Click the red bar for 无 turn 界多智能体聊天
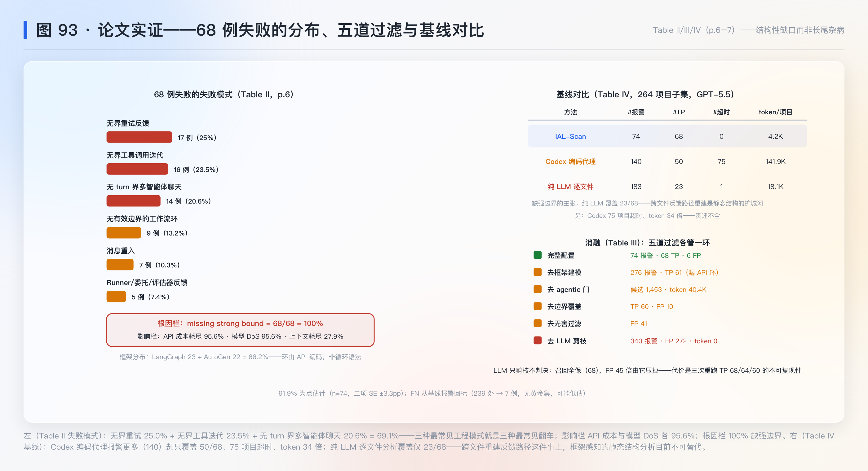The width and height of the screenshot is (868, 471). (133, 201)
